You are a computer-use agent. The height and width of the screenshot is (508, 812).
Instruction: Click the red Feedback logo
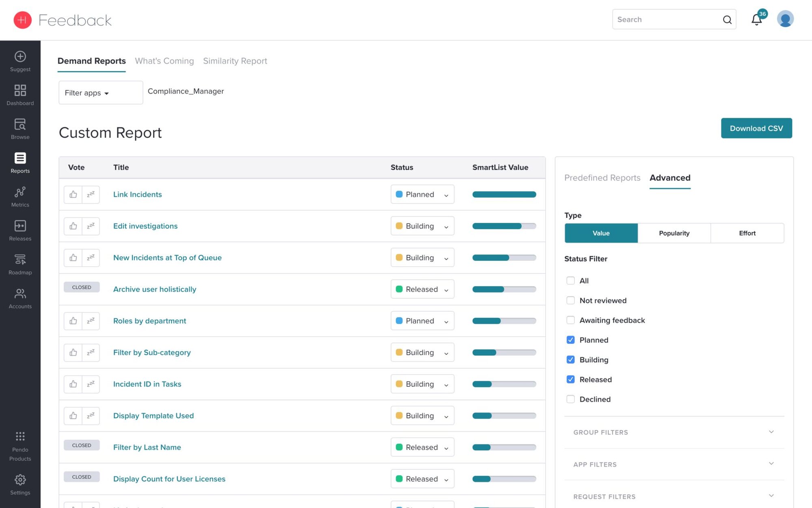[22, 20]
